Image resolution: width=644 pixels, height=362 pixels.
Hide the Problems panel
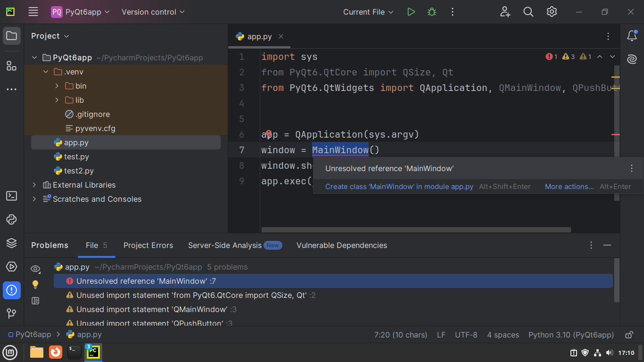point(607,245)
